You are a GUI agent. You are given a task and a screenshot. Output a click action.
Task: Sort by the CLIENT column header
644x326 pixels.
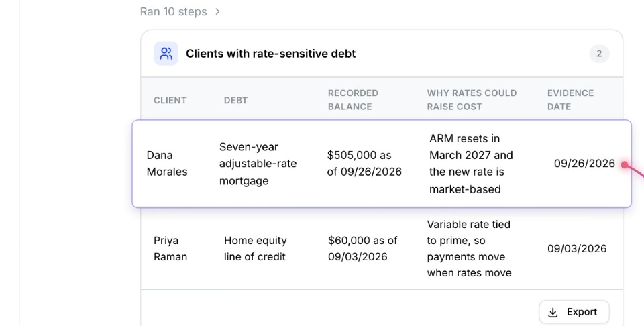[170, 100]
